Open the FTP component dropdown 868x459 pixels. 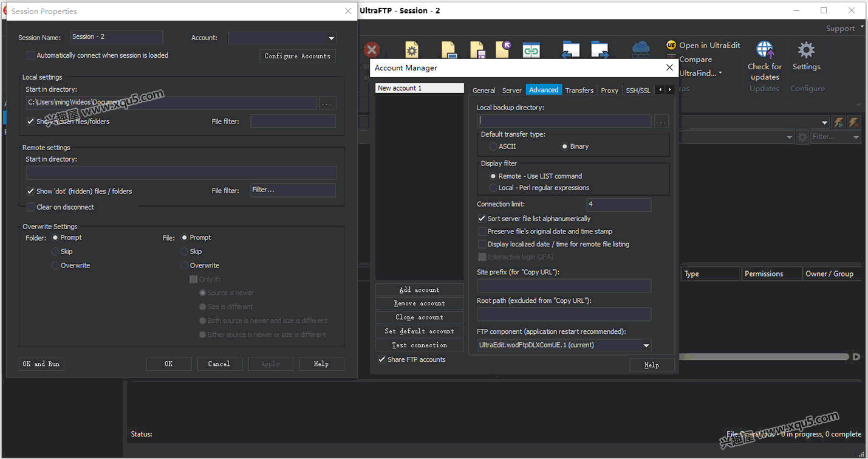point(646,345)
